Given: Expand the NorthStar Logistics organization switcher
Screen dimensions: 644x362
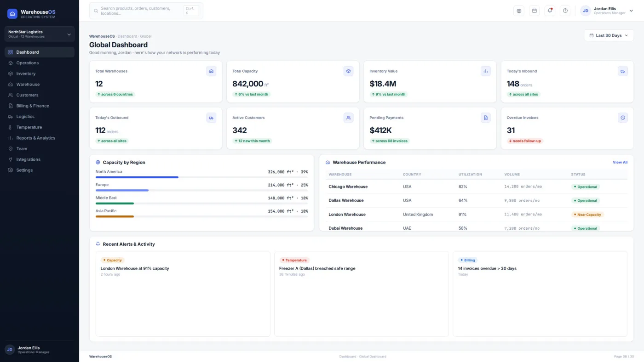Looking at the screenshot, I should [x=40, y=34].
